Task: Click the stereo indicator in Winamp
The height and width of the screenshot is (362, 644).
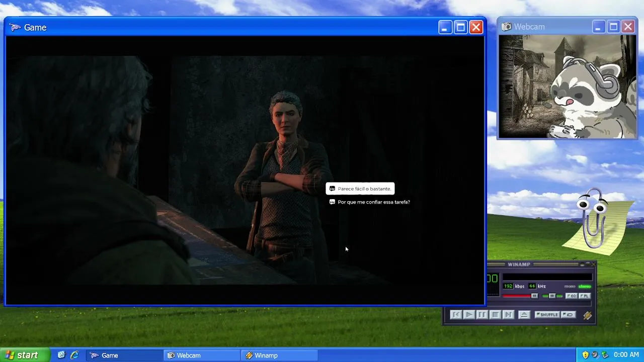Action: tap(585, 287)
